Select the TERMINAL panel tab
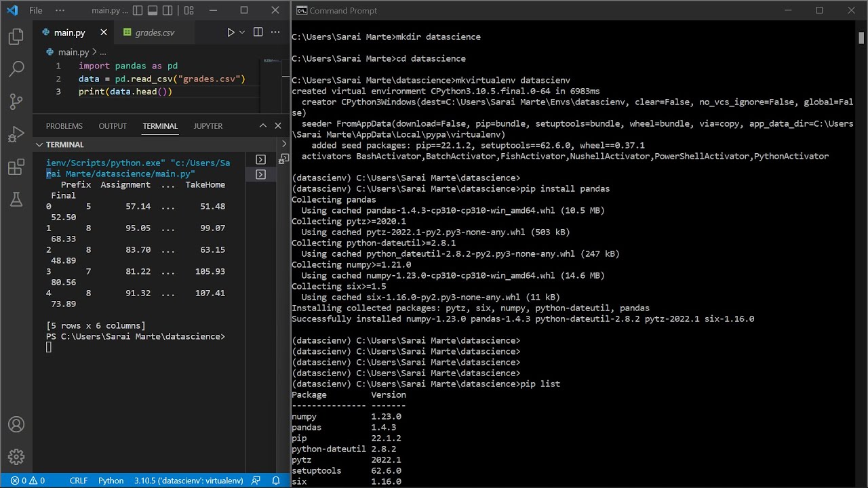Screen dimensions: 868x488 click(x=160, y=126)
